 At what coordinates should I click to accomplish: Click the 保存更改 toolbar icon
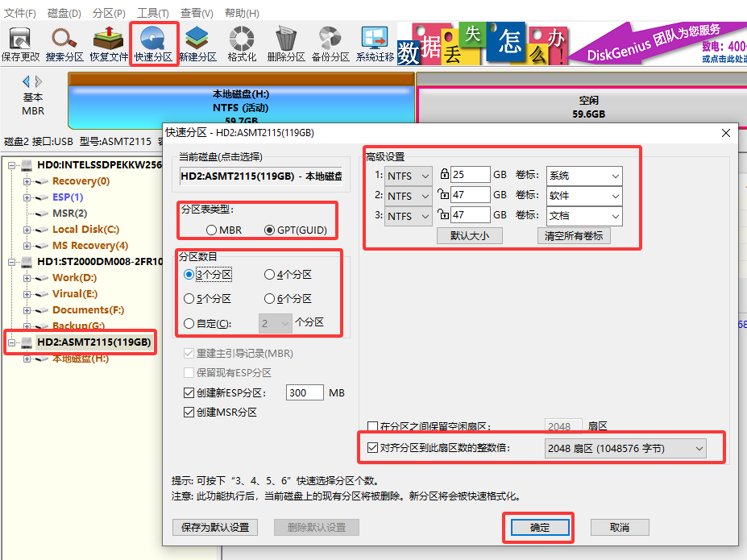(20, 44)
